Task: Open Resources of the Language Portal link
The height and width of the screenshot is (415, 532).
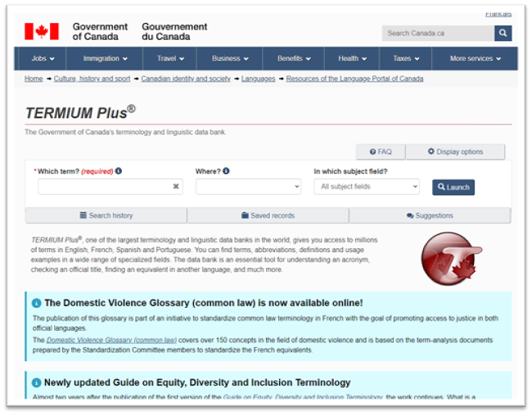Action: [x=354, y=79]
